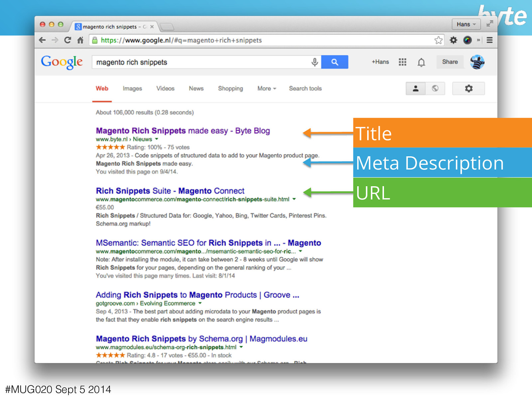The height and width of the screenshot is (399, 532).
Task: Expand www.byte.nl result options arrow
Action: [157, 139]
